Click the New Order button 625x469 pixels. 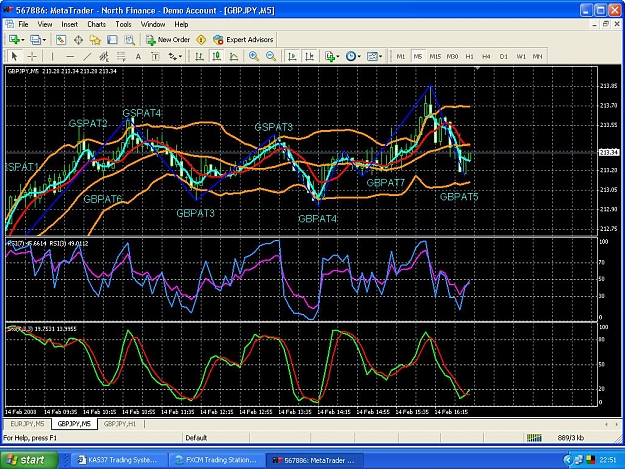[168, 39]
